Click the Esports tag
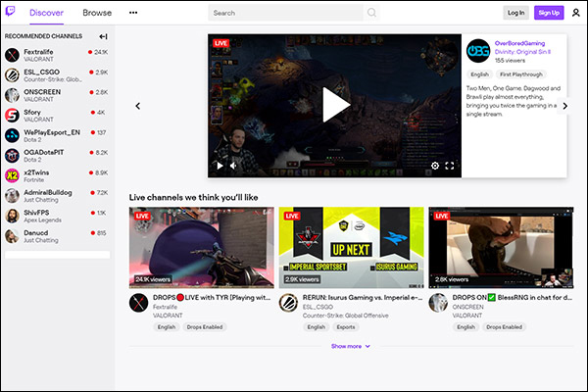The image size is (588, 392). tap(346, 327)
